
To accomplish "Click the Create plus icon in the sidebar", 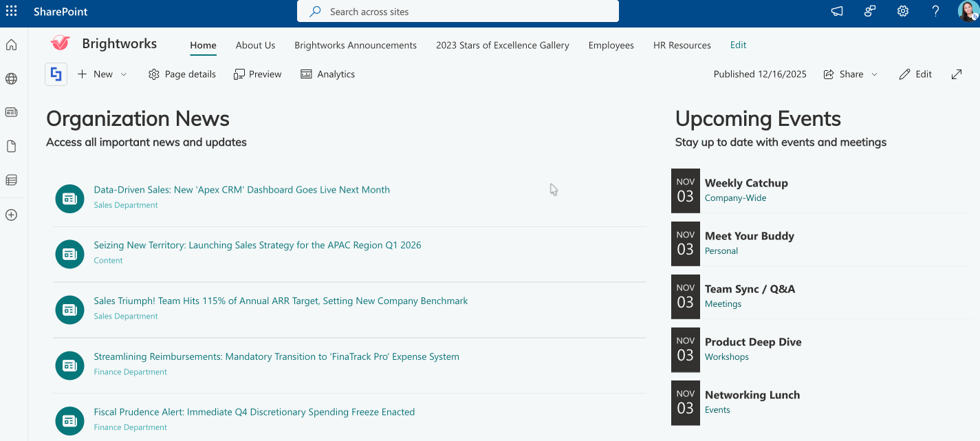I will (x=10, y=215).
